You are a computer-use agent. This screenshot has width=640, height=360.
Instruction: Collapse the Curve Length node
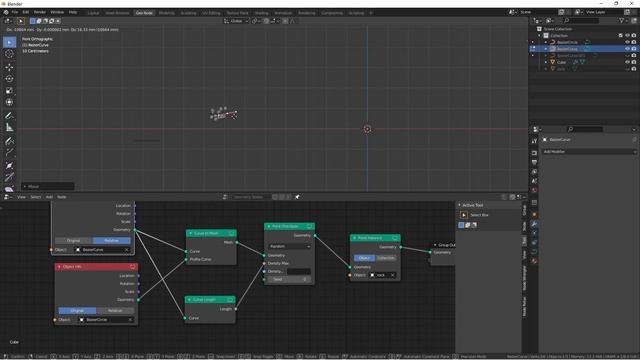(189, 300)
